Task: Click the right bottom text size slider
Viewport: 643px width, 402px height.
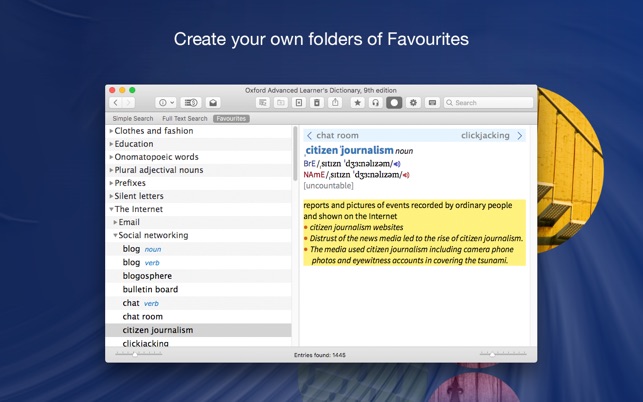Action: point(503,354)
